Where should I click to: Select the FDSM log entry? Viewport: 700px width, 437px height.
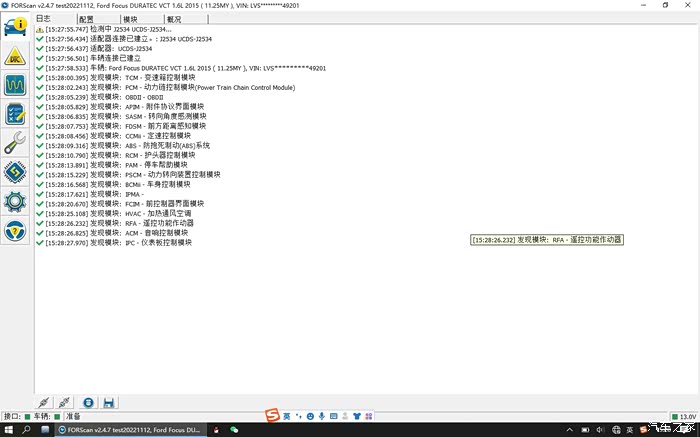click(121, 126)
